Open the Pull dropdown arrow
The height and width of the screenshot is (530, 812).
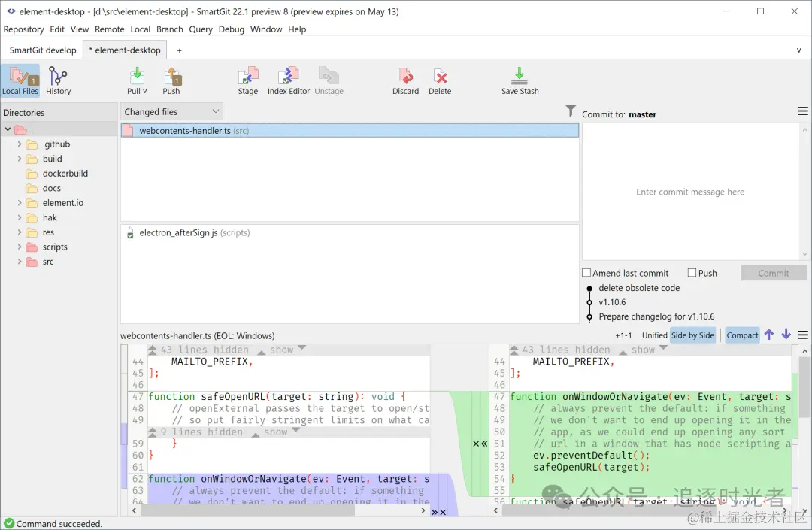(144, 91)
